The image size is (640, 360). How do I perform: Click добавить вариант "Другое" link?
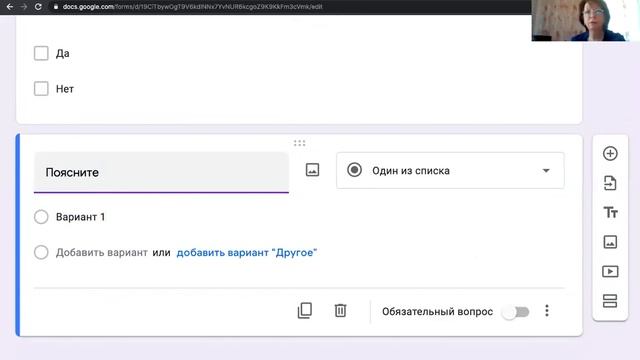(x=247, y=253)
